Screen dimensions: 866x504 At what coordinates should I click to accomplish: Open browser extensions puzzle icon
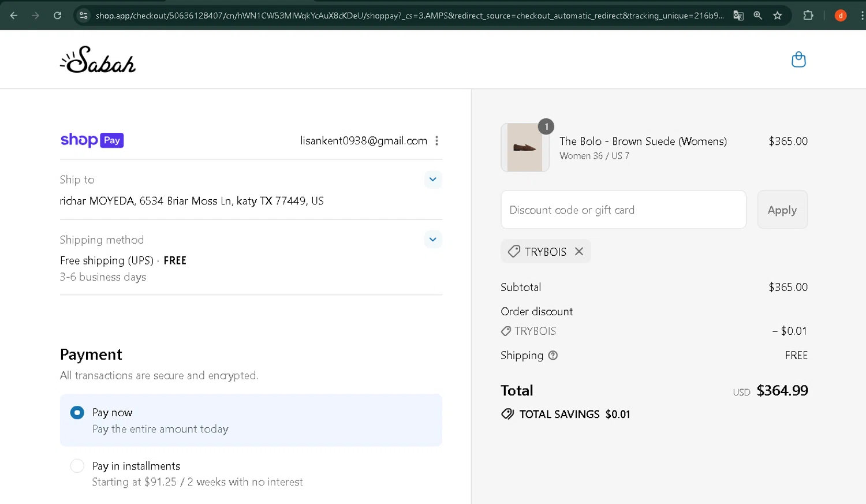click(808, 16)
